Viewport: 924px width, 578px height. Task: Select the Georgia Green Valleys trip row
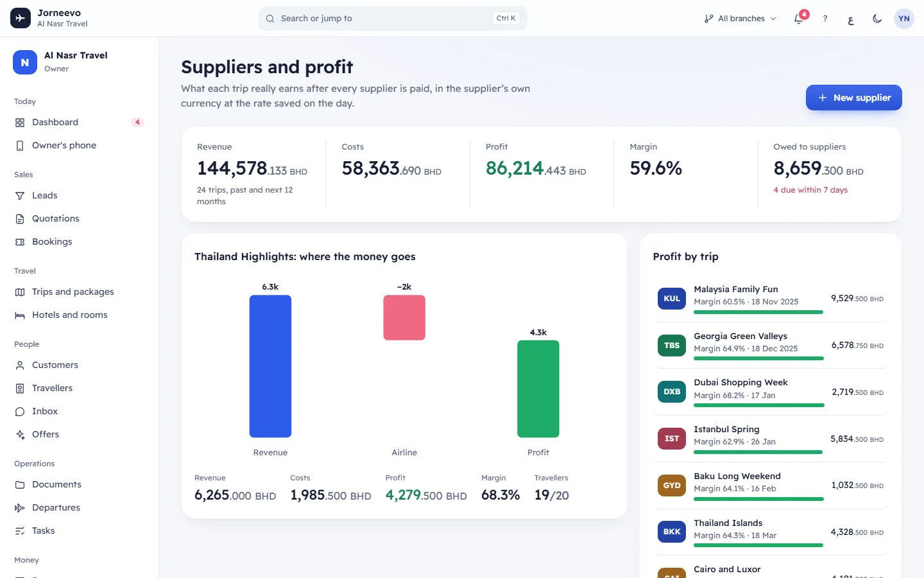tap(770, 346)
